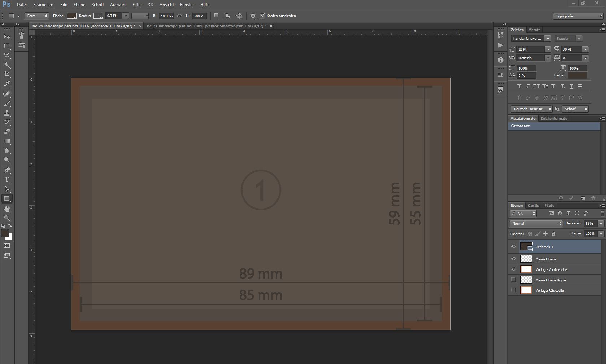Select the Crop tool

7,74
